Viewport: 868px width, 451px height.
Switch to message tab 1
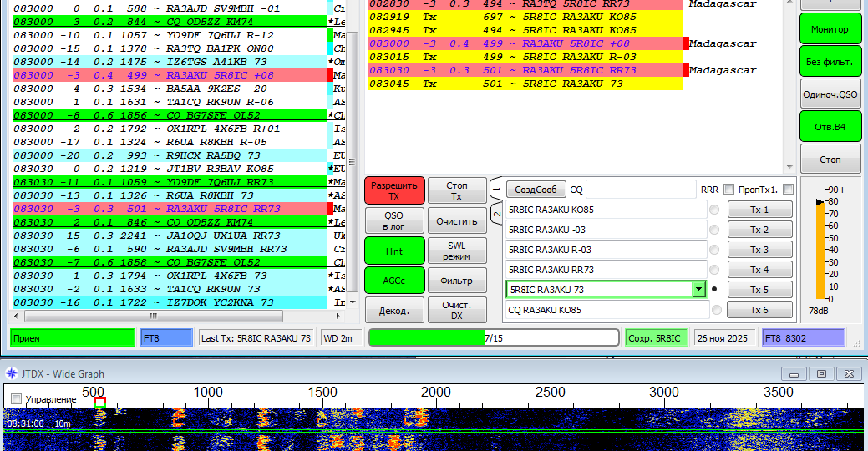click(x=496, y=190)
